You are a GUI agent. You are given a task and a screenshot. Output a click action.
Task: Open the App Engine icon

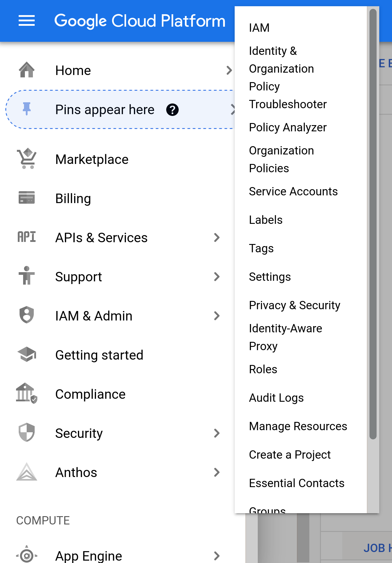(26, 556)
